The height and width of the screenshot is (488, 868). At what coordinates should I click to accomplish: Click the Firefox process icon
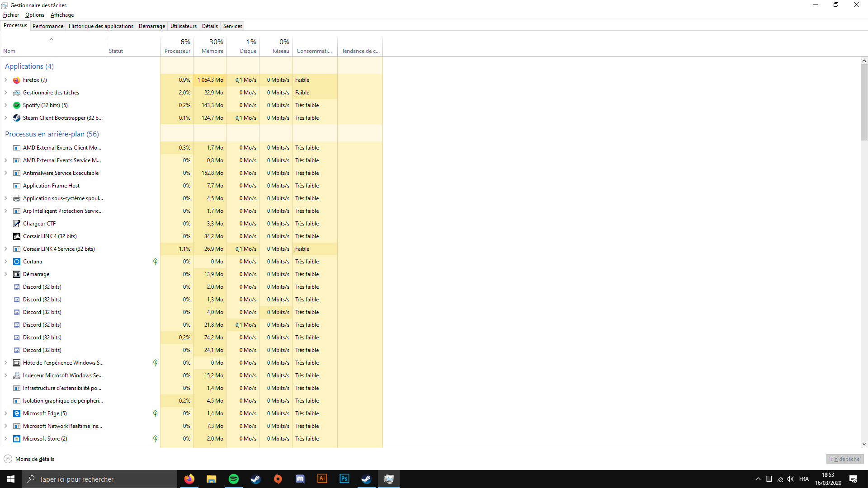(17, 80)
